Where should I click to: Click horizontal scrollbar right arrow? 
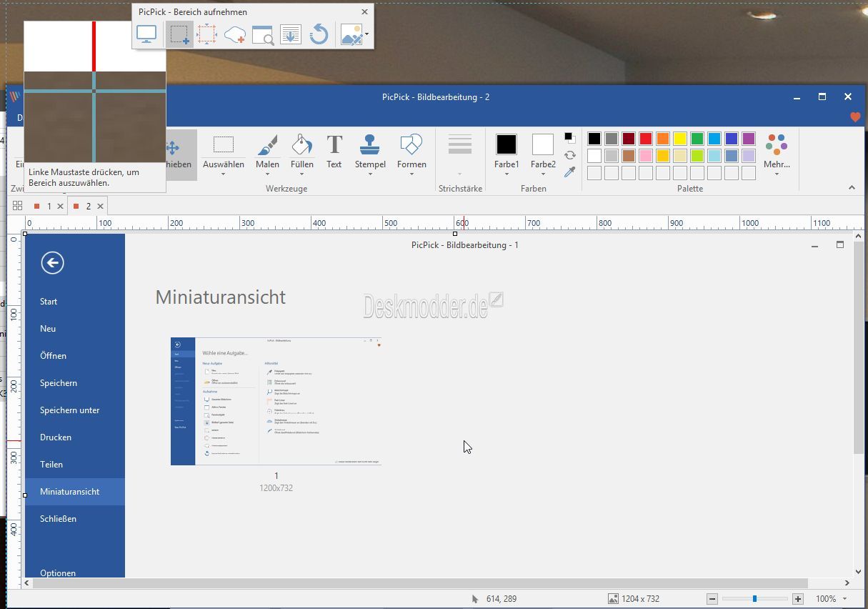(x=847, y=583)
